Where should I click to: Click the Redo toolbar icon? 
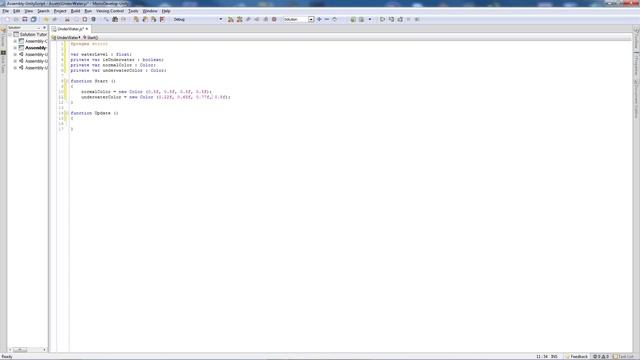click(x=54, y=19)
